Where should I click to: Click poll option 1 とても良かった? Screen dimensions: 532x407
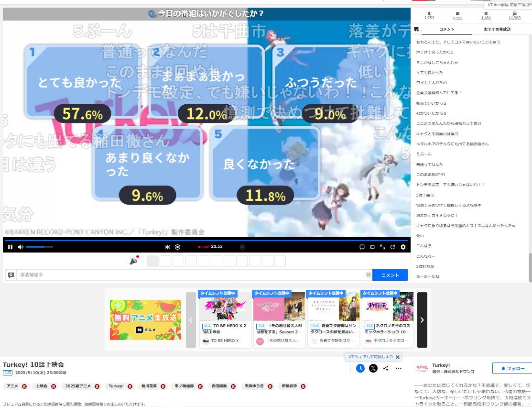point(82,81)
